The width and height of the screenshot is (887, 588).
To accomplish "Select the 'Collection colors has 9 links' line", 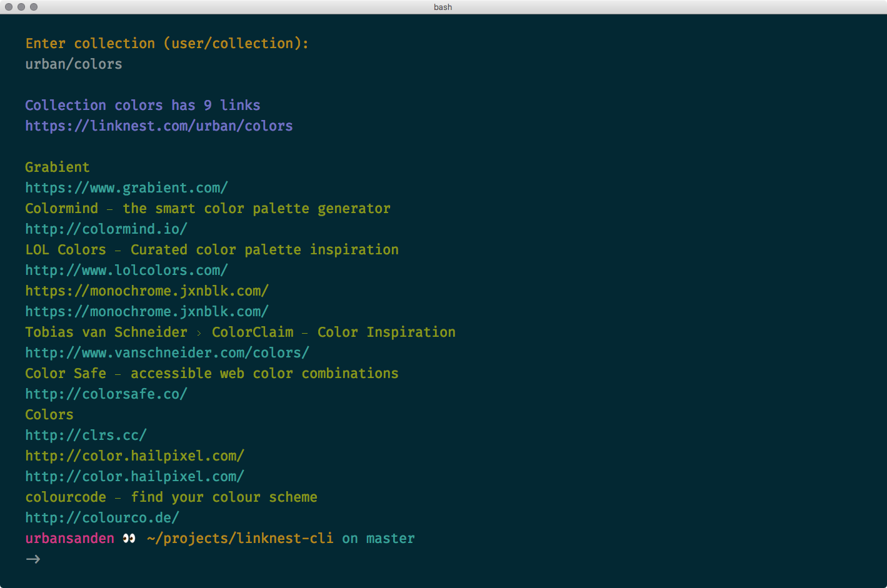I will [x=143, y=105].
